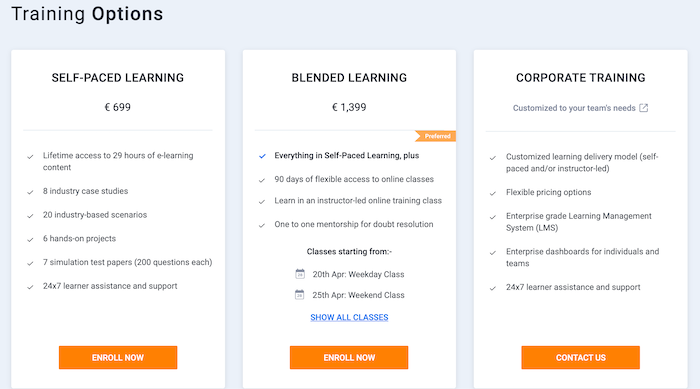This screenshot has height=389, width=700.
Task: Enroll now in Blended Learning
Action: coord(349,357)
